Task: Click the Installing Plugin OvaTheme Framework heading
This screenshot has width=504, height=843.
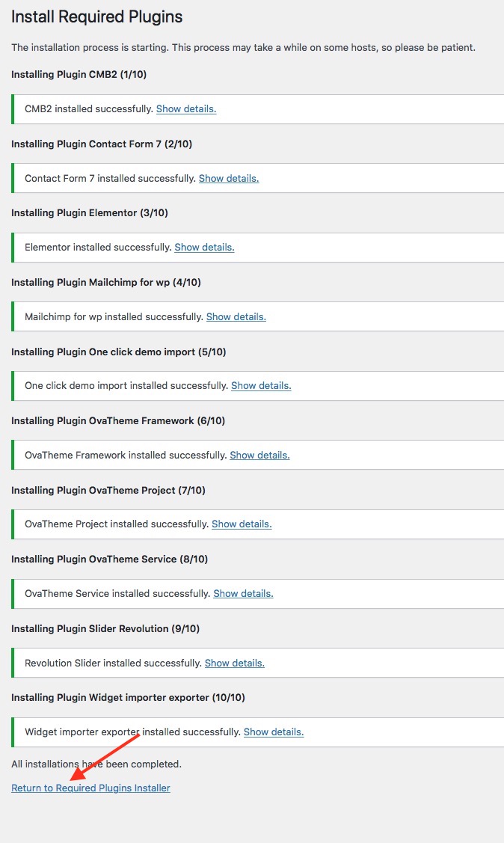Action: click(118, 421)
